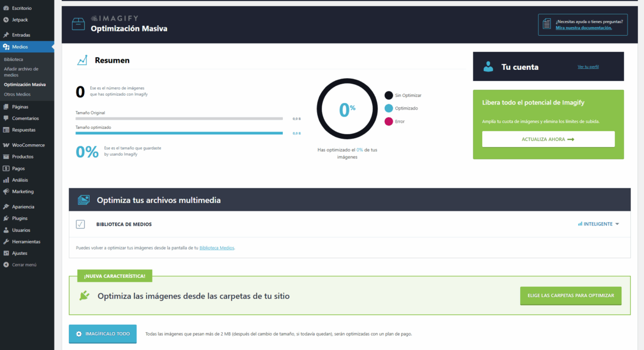
Task: Click the Análisis bar chart icon
Action: [6, 180]
